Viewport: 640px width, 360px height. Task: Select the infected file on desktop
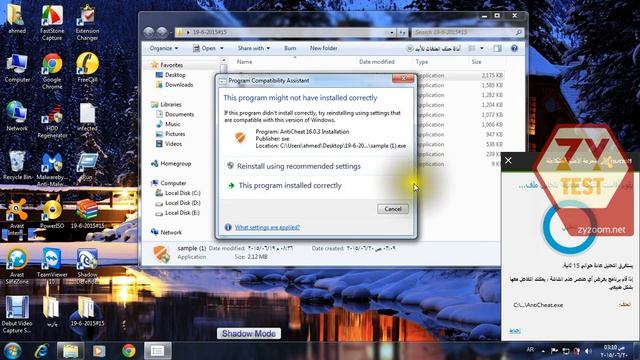(87, 117)
